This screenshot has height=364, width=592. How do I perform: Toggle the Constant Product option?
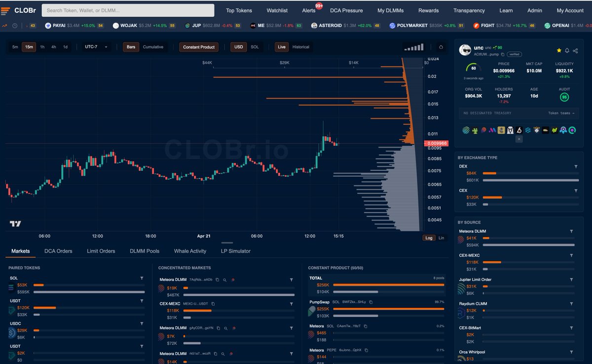click(x=199, y=47)
